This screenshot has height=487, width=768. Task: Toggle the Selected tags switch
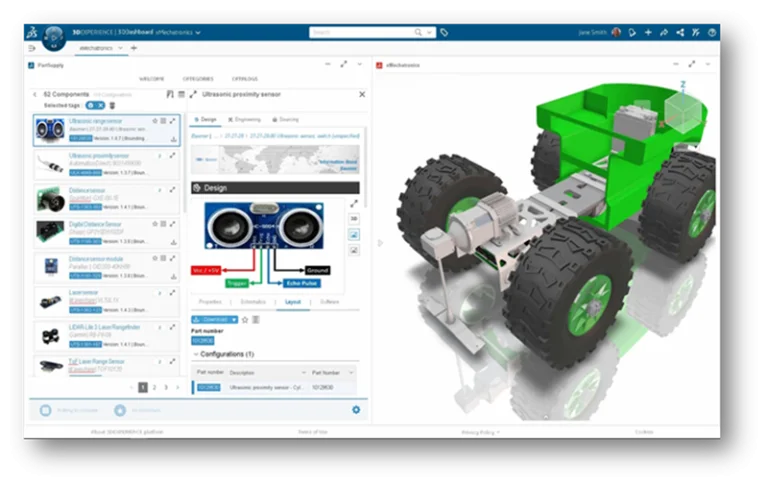[x=95, y=105]
